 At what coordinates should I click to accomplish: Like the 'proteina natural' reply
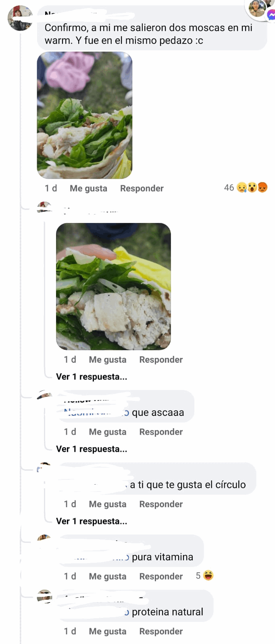tap(108, 632)
